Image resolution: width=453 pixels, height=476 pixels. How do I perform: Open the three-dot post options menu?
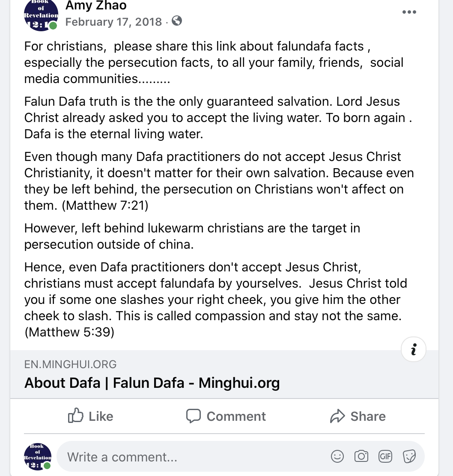409,12
